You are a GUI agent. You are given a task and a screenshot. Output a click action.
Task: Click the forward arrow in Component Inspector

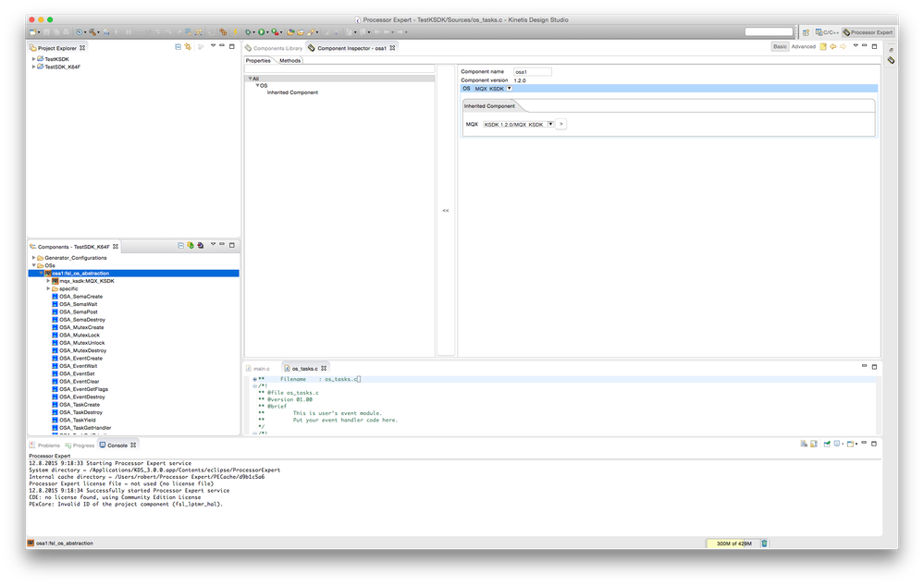coord(844,46)
